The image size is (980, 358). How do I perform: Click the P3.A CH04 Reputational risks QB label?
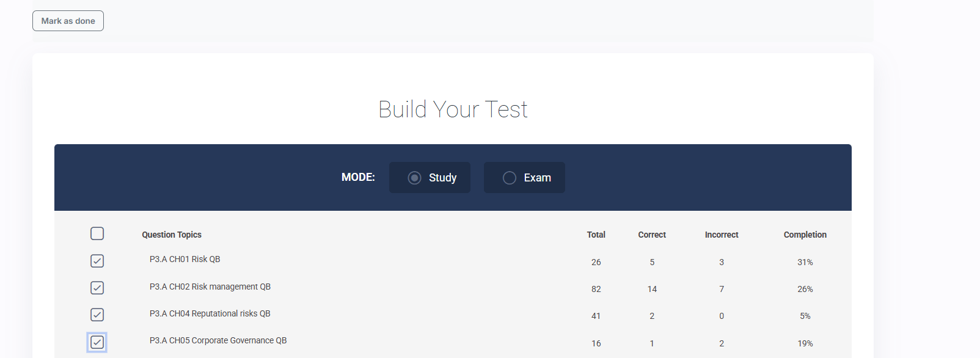click(210, 313)
